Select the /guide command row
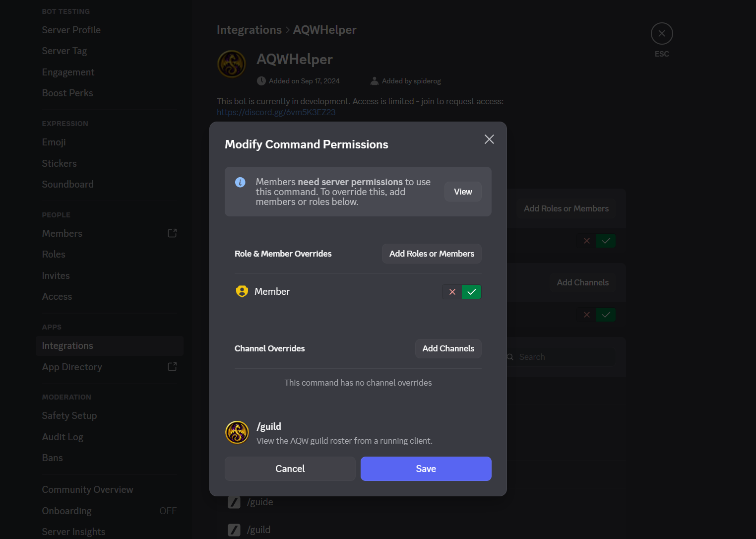The image size is (756, 539). pyautogui.click(x=421, y=502)
